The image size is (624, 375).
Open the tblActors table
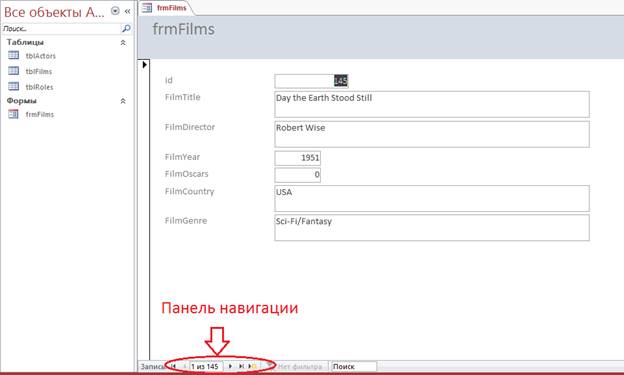click(41, 56)
